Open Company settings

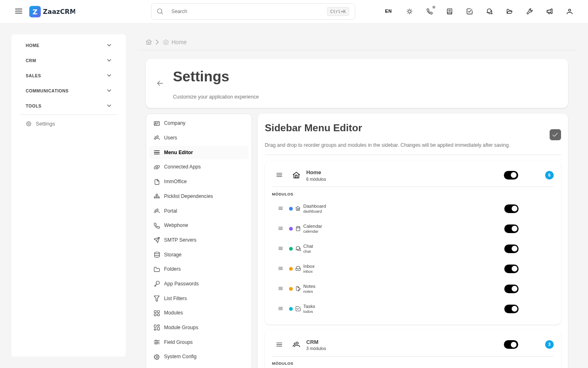click(x=199, y=123)
